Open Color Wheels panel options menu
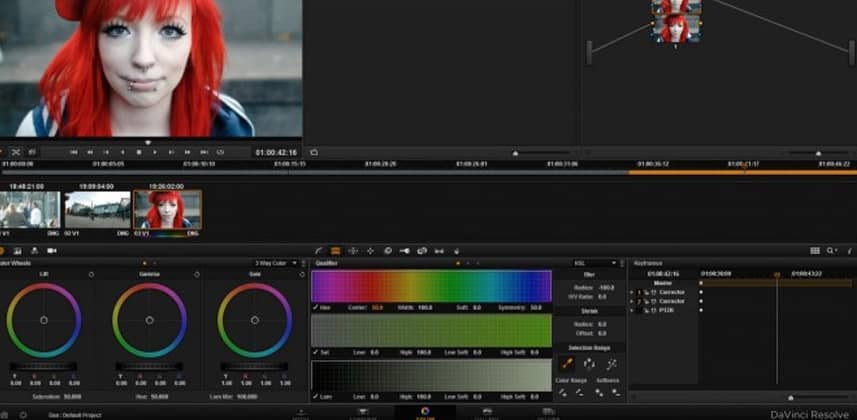The width and height of the screenshot is (857, 420). pos(304,264)
